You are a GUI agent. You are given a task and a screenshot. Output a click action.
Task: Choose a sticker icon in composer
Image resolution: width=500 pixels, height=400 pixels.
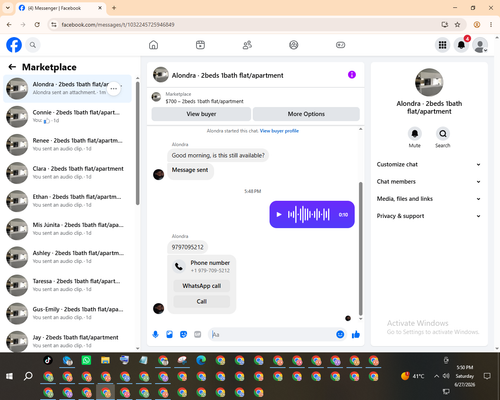click(x=183, y=334)
